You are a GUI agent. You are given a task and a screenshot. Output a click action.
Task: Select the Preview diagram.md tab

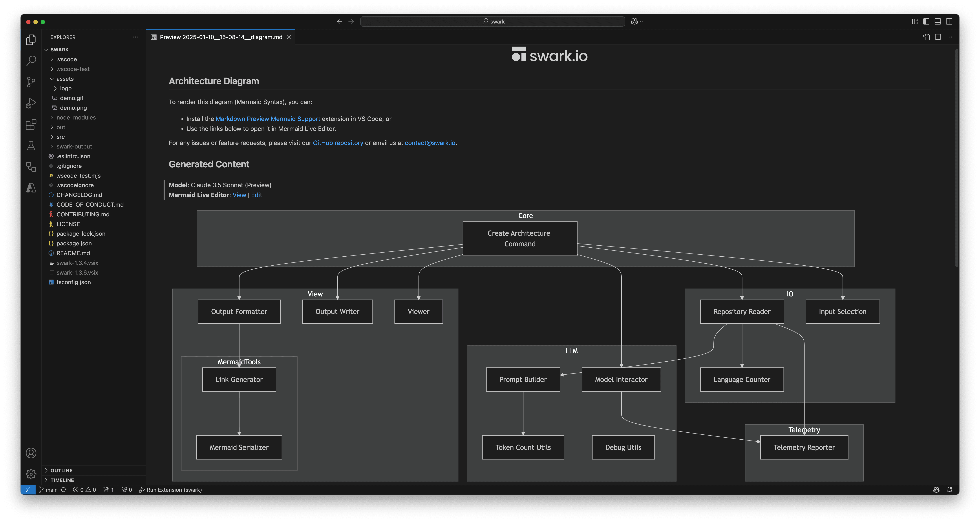pos(221,37)
